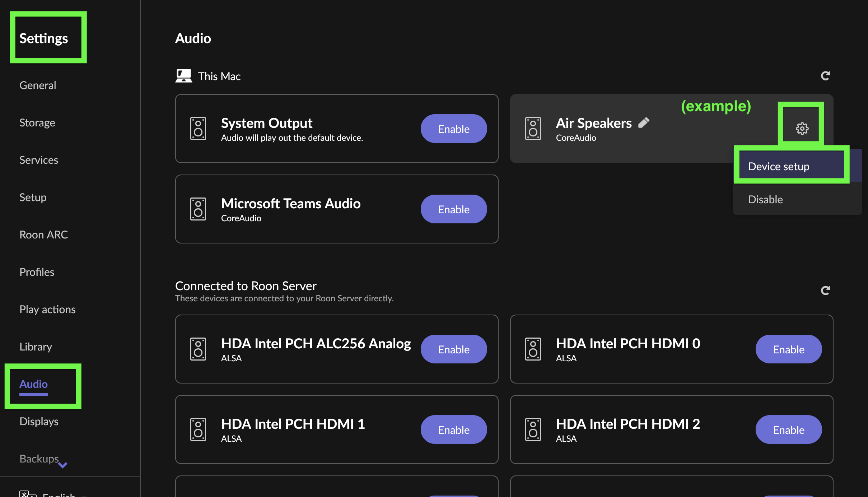The width and height of the screenshot is (868, 497).
Task: Click the Air Speakers gear settings icon
Action: [802, 128]
